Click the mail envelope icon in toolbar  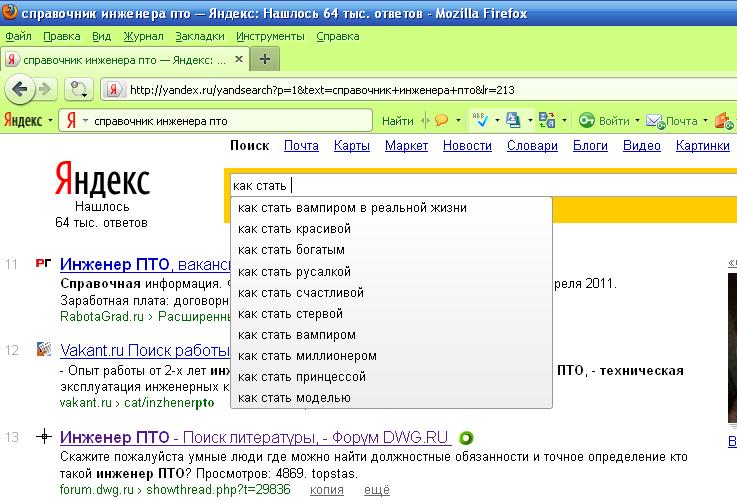pyautogui.click(x=655, y=121)
